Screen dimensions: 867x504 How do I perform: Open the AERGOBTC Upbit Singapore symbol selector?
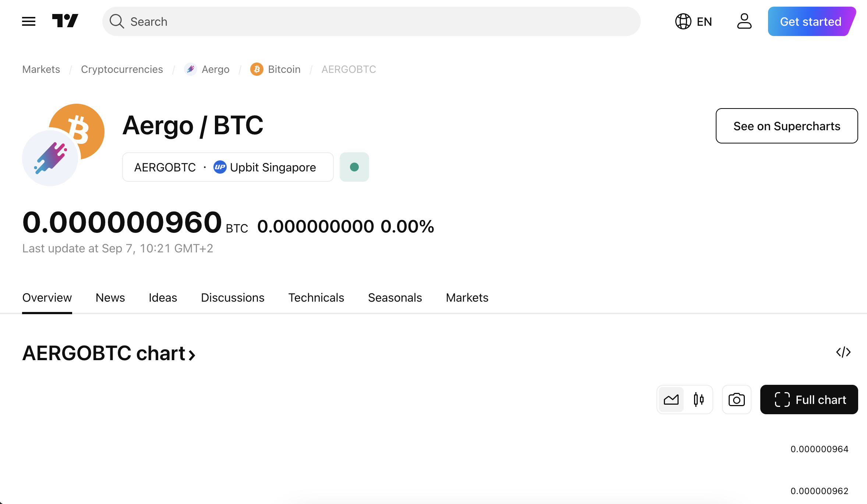[228, 167]
